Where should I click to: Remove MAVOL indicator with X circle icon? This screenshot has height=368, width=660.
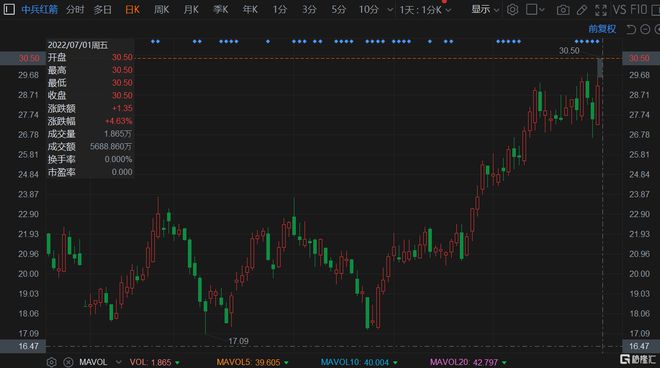(x=68, y=362)
